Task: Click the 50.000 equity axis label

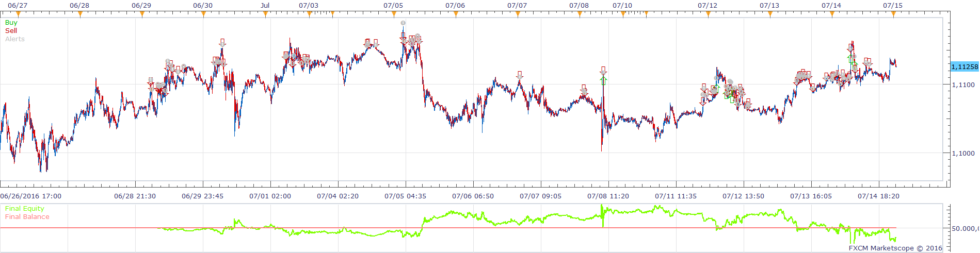Action: click(x=966, y=229)
